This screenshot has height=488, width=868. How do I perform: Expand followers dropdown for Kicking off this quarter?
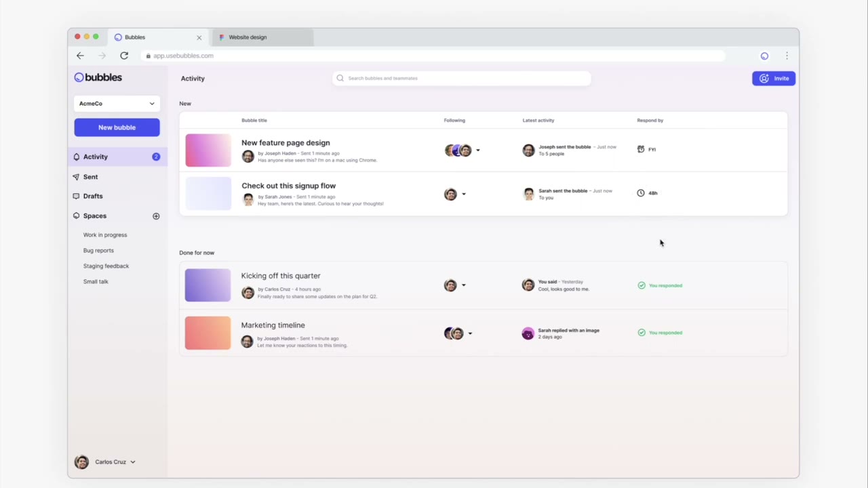(x=464, y=285)
